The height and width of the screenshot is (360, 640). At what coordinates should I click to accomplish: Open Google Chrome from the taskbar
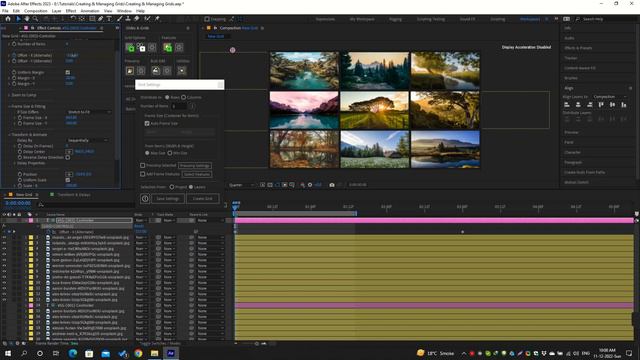point(138,353)
